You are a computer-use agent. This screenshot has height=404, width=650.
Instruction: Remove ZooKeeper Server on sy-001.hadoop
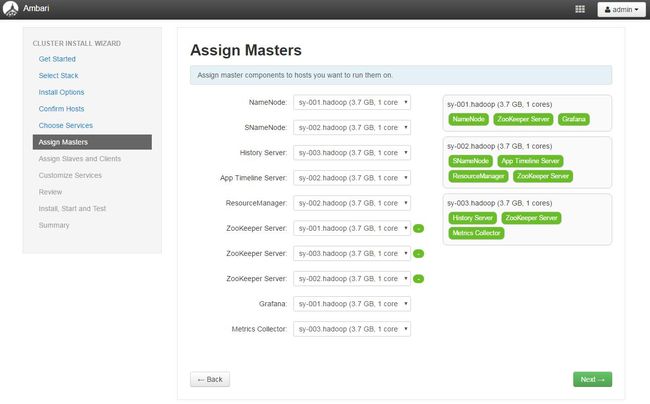click(x=419, y=228)
